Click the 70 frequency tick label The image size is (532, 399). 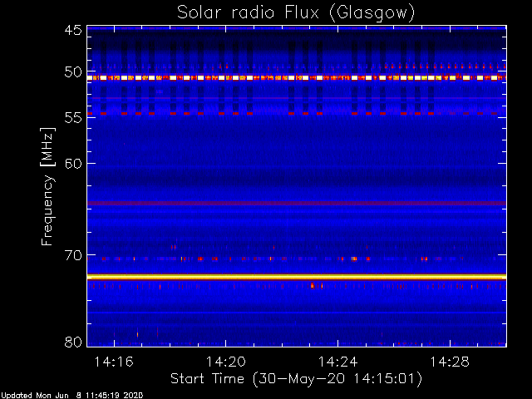point(73,255)
